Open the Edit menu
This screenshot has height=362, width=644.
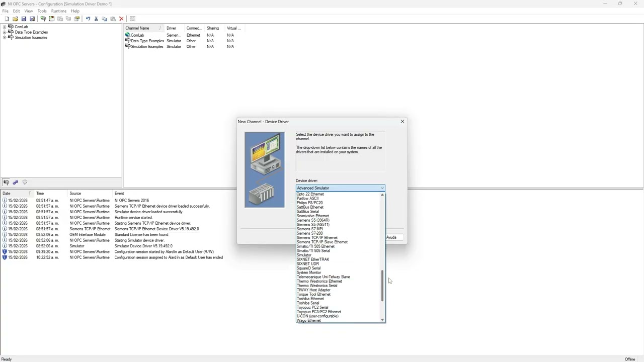coord(16,11)
